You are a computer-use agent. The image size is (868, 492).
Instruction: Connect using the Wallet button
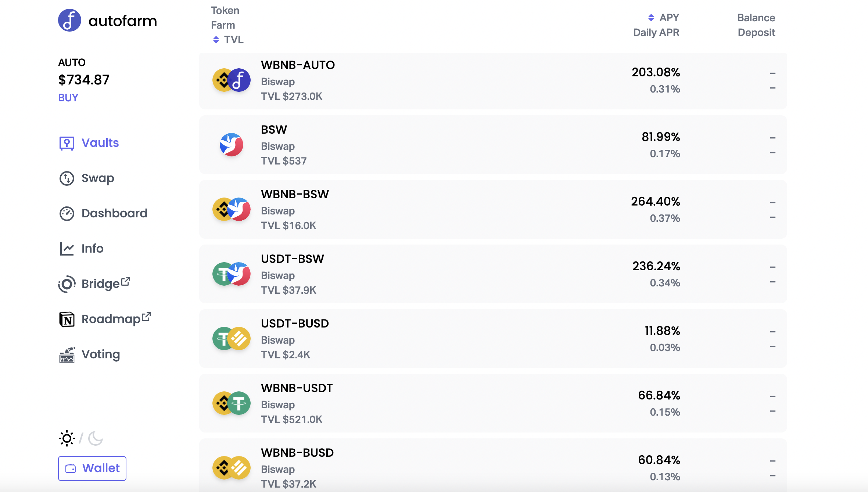pyautogui.click(x=92, y=468)
